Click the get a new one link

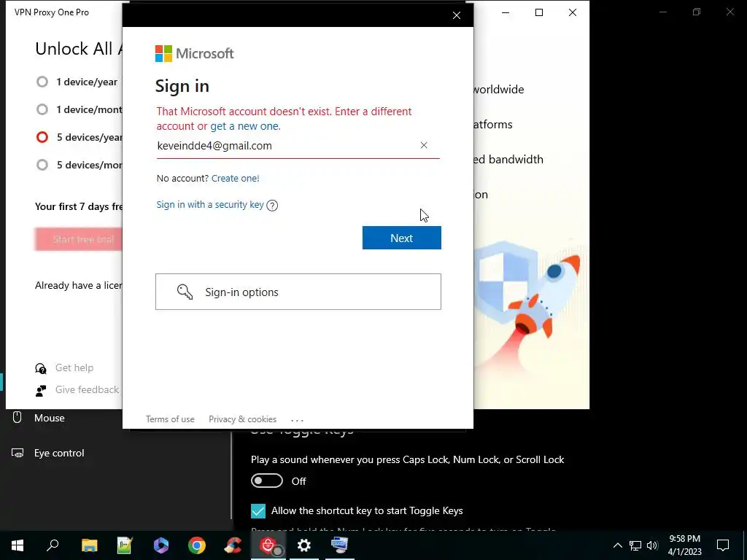[245, 126]
